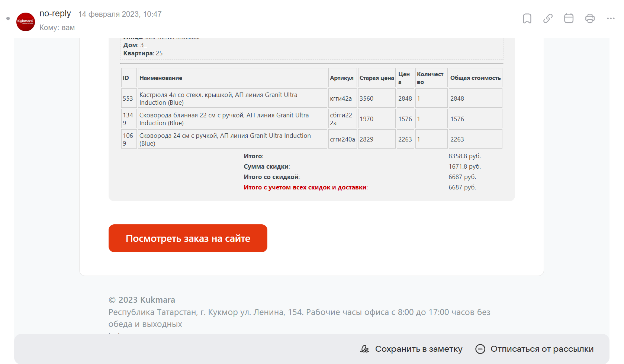Click 'Отписаться от рассылки' to unsubscribe

[x=534, y=349]
